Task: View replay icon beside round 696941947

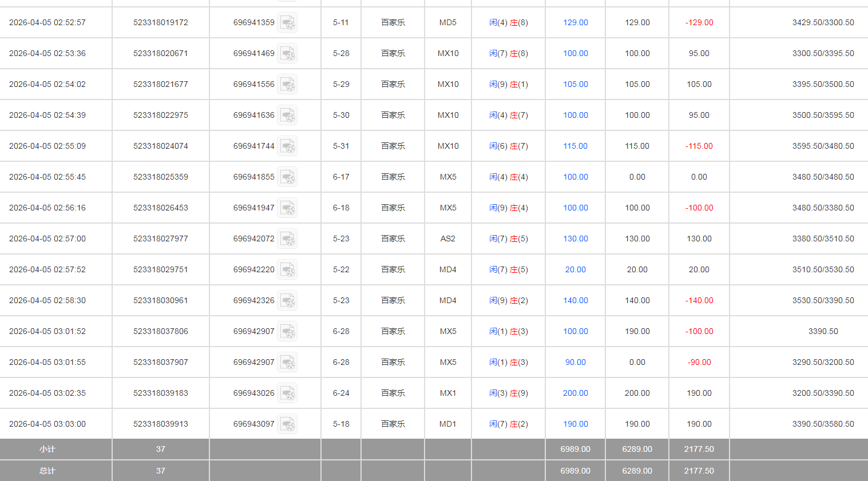Action: point(287,208)
